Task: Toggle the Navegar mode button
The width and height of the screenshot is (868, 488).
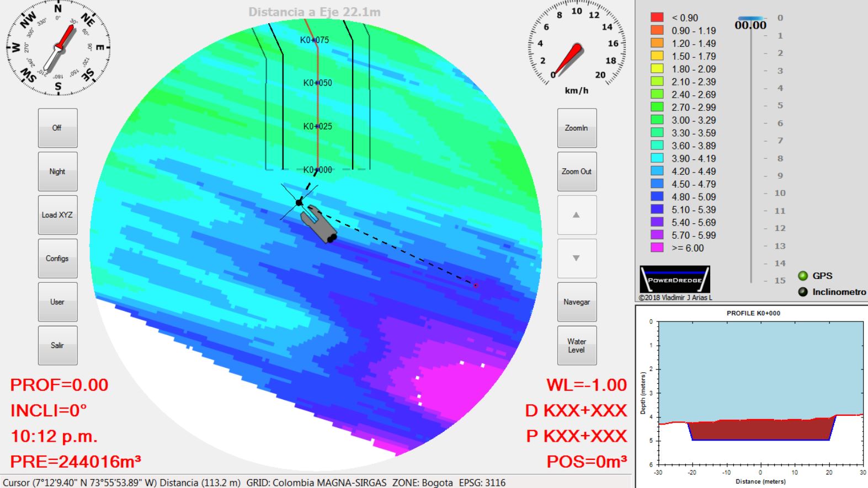Action: (577, 302)
